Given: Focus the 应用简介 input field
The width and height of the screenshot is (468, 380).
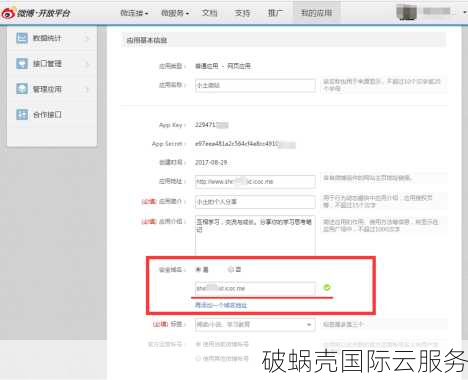Looking at the screenshot, I should (x=255, y=202).
